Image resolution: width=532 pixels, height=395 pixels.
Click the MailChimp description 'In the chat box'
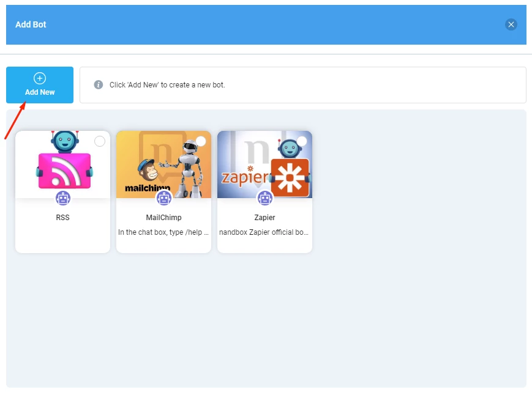click(163, 232)
